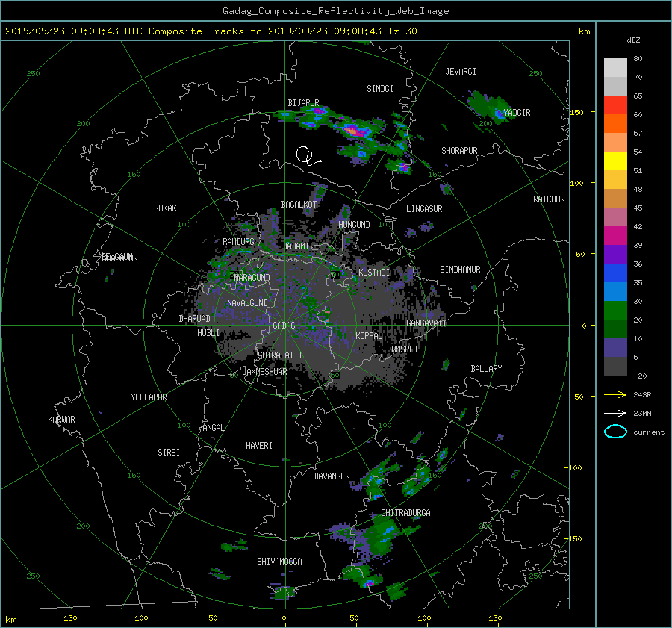The width and height of the screenshot is (672, 628).
Task: Click the YADGIR city label
Action: tap(517, 113)
